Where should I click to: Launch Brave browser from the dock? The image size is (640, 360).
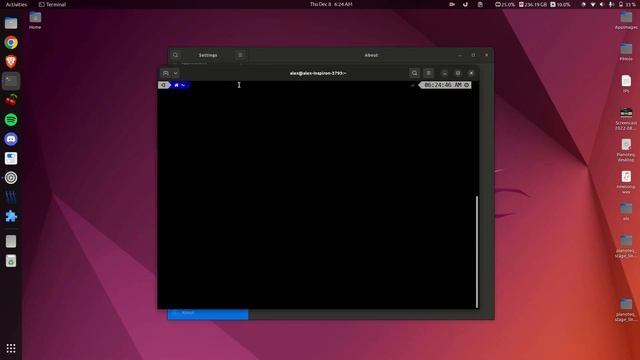tap(11, 62)
